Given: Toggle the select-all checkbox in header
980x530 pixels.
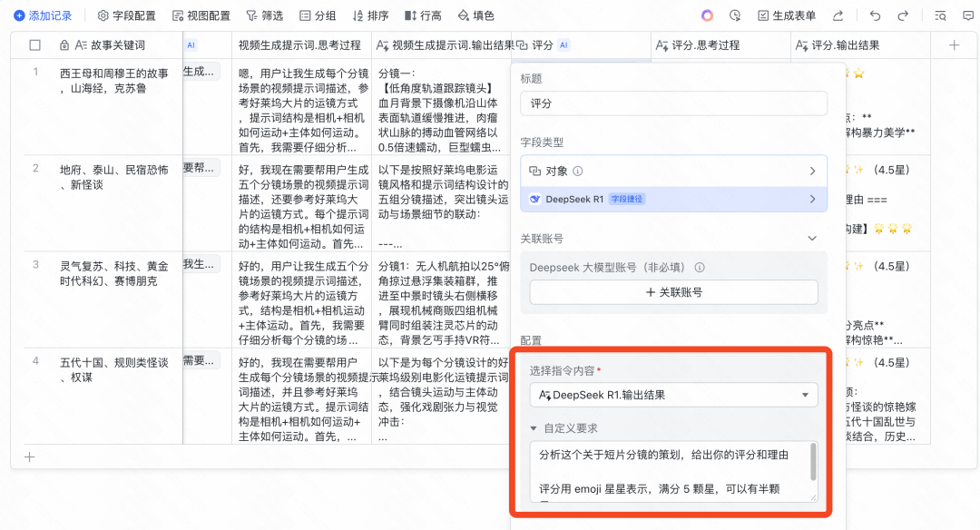Looking at the screenshot, I should [x=35, y=45].
